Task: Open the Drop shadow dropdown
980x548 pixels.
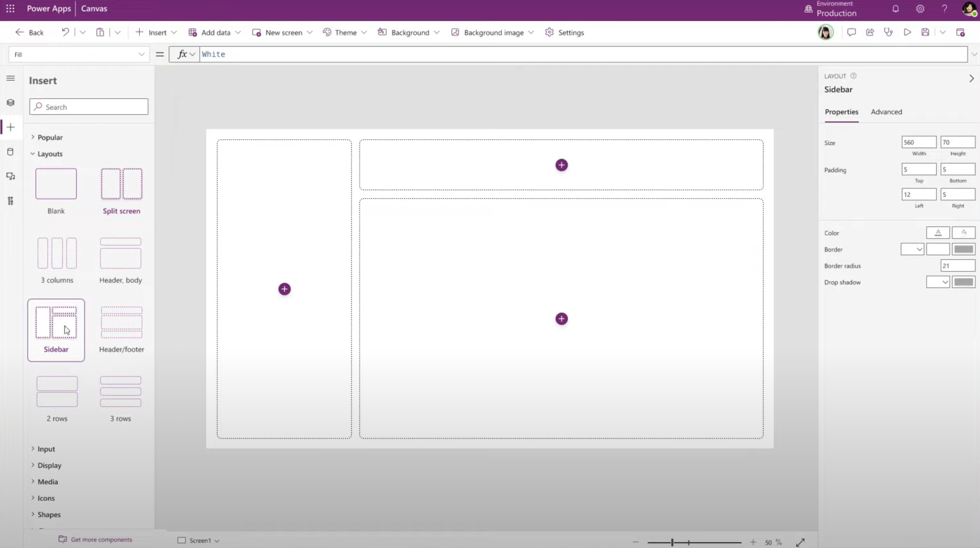Action: 937,282
